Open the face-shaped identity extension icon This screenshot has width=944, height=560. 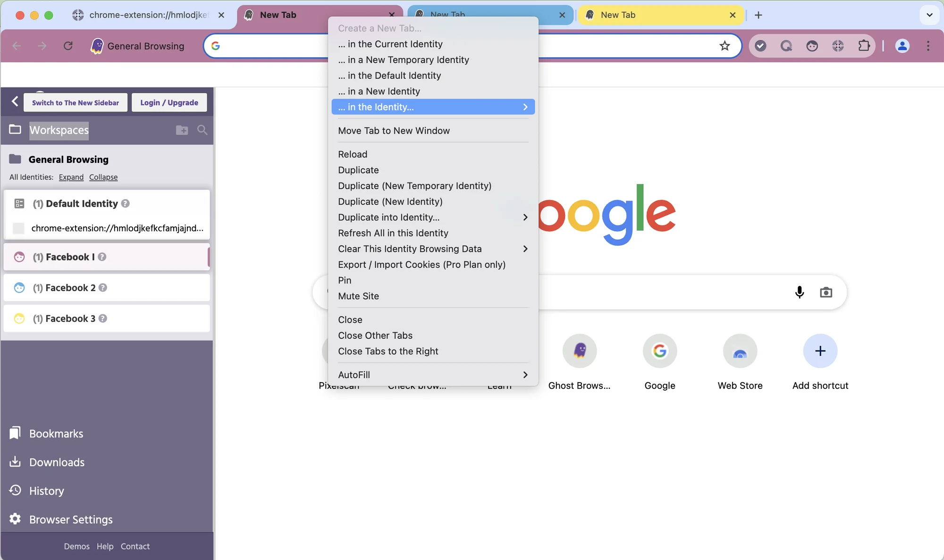812,46
